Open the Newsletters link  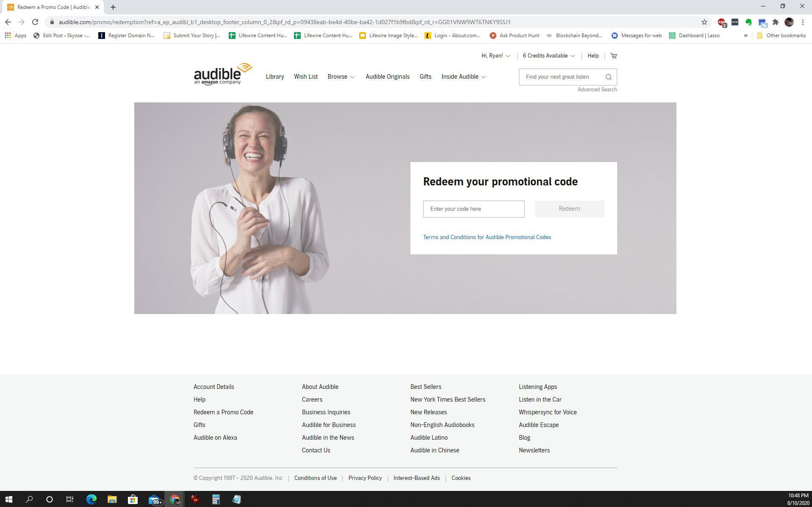(x=534, y=450)
